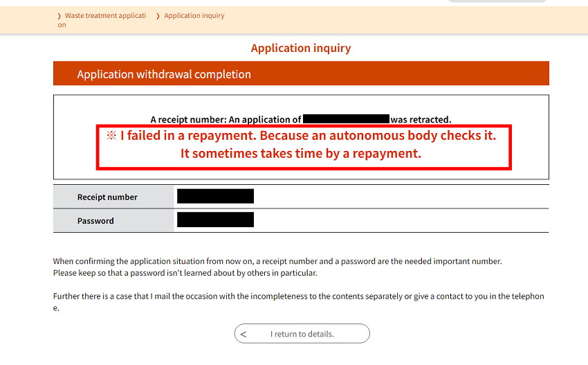This screenshot has width=588, height=365.
Task: Click the chevron icon before Waste treatment application
Action: click(59, 16)
